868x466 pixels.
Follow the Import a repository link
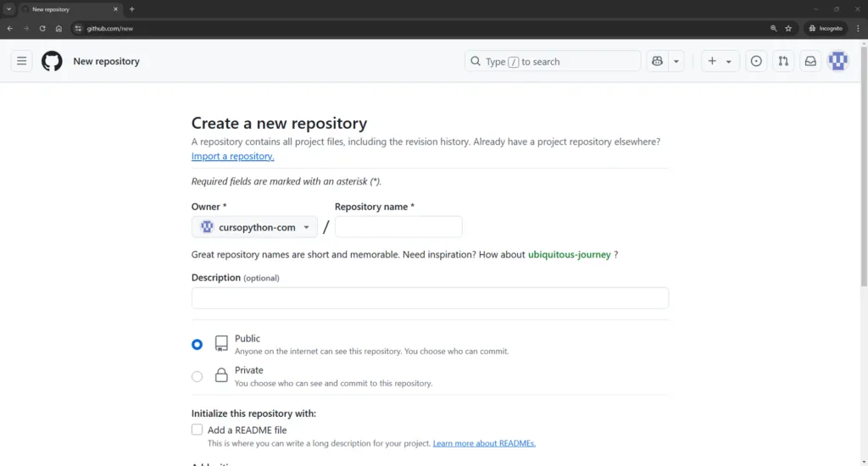[x=232, y=156]
